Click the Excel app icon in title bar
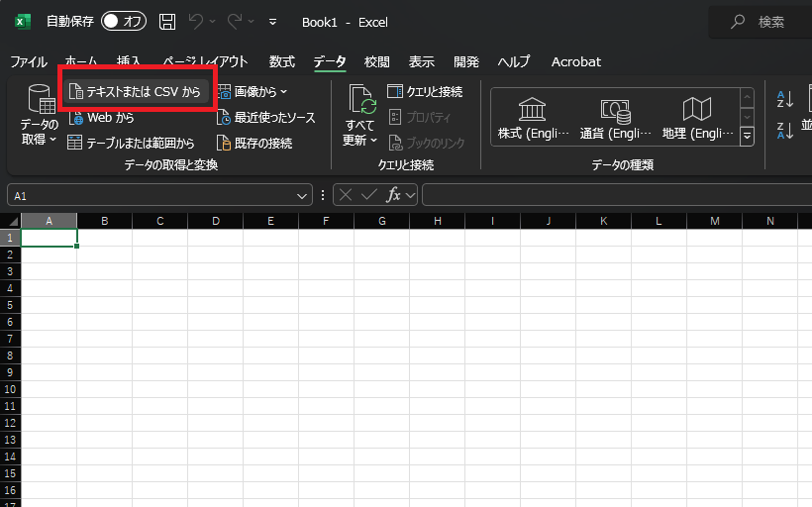This screenshot has height=507, width=812. [x=22, y=22]
